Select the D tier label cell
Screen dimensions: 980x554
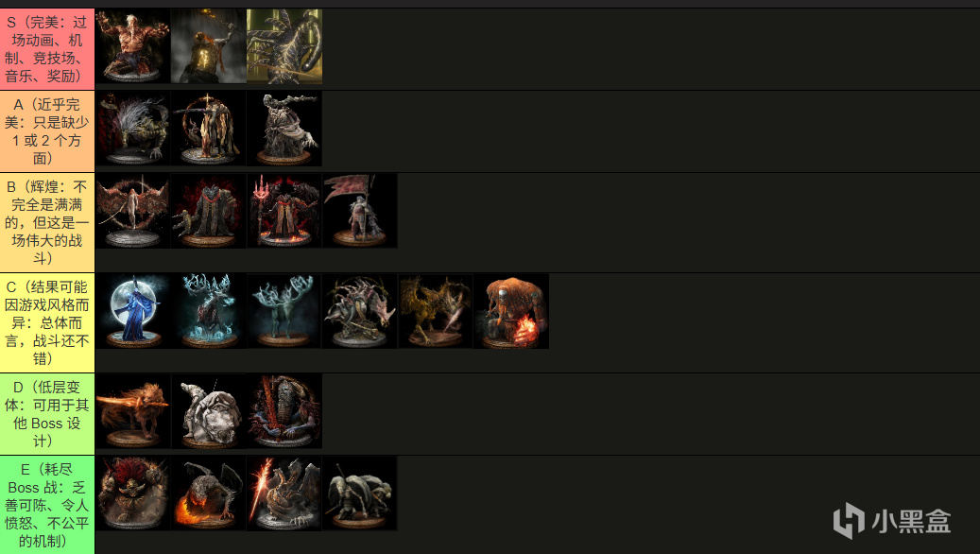47,414
